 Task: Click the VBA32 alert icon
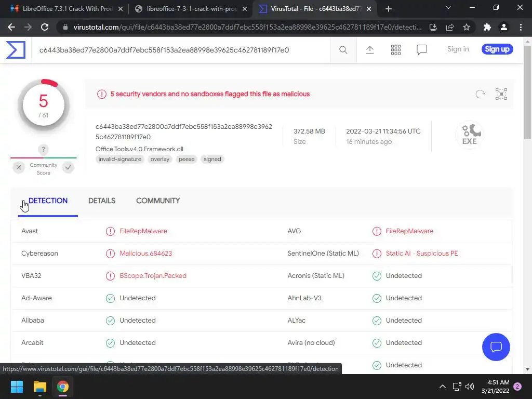pos(110,276)
